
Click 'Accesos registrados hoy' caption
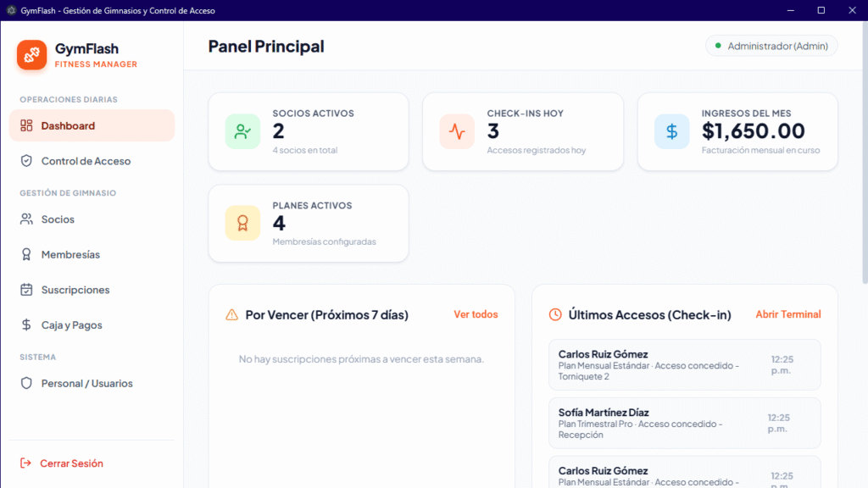537,150
